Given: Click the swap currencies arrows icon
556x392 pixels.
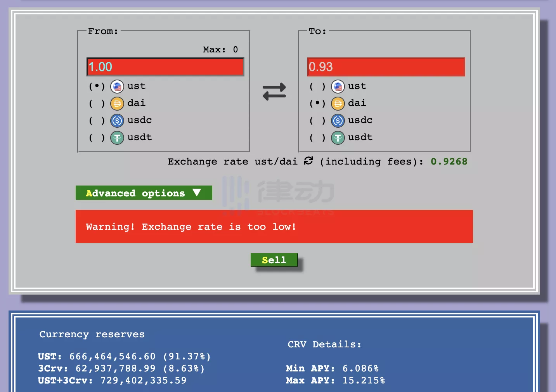Looking at the screenshot, I should coord(274,92).
